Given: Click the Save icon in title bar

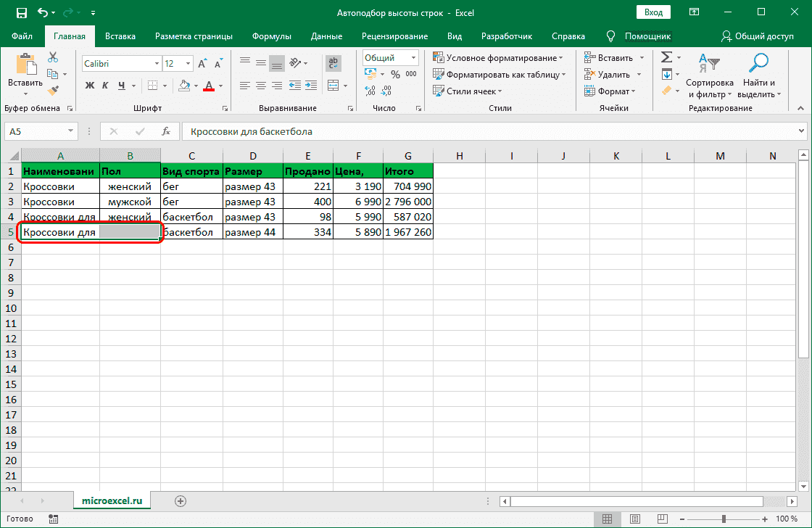Looking at the screenshot, I should coord(22,12).
